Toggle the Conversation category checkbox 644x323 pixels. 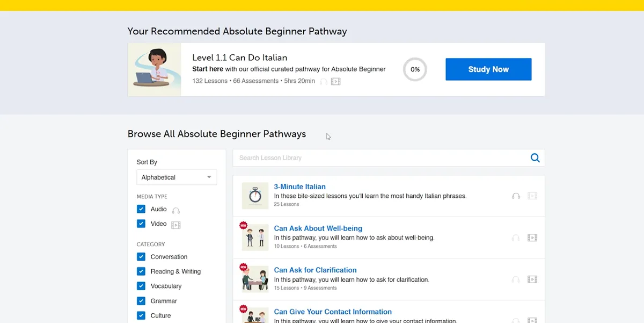(141, 257)
